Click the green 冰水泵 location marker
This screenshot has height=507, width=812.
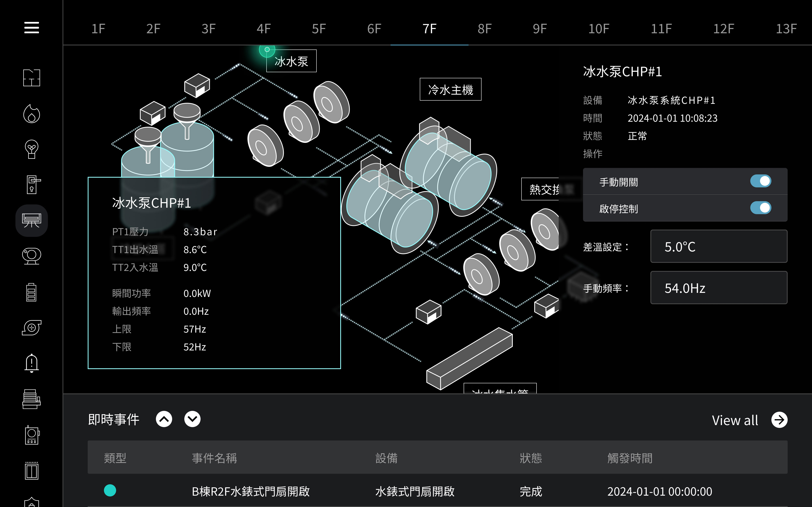pyautogui.click(x=267, y=50)
